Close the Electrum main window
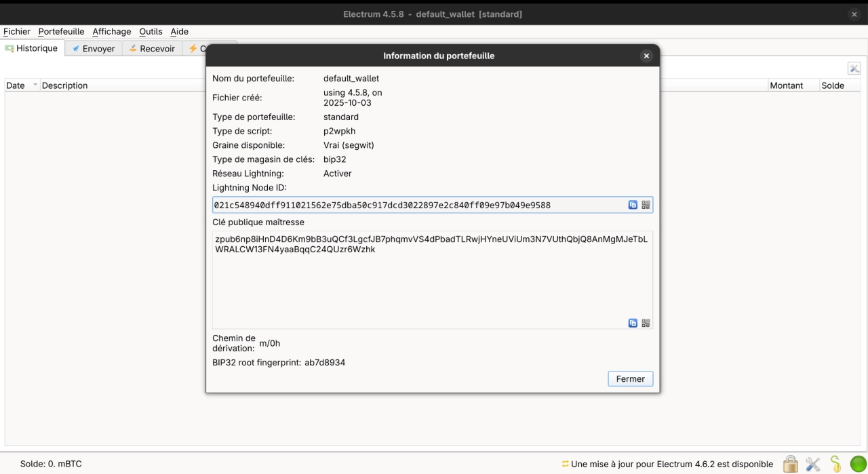The image size is (868, 474). (x=854, y=14)
